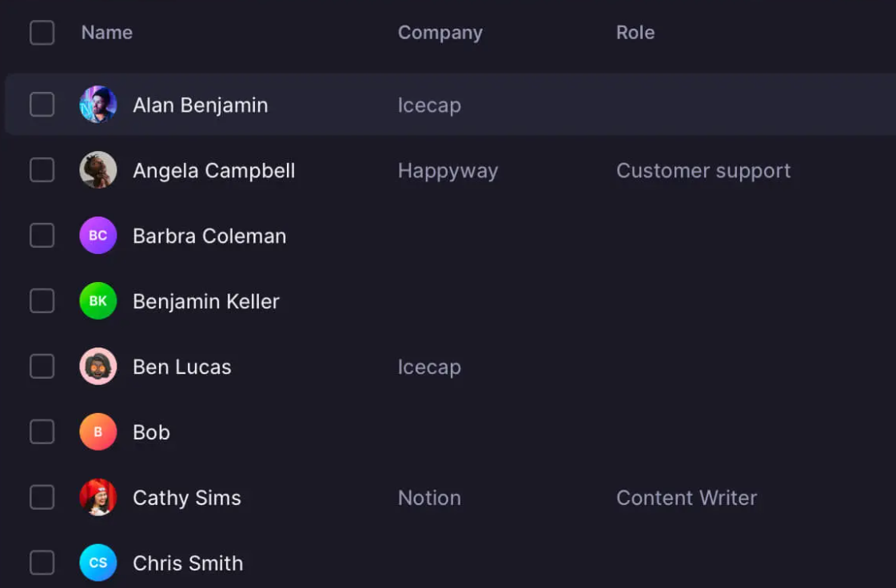Open Benjamin Keller's contact entry

205,302
